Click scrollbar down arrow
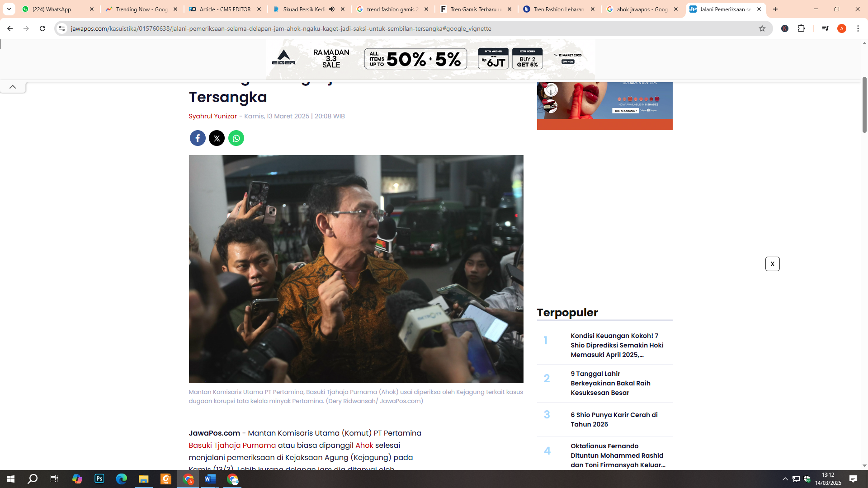The width and height of the screenshot is (868, 488). (x=864, y=465)
